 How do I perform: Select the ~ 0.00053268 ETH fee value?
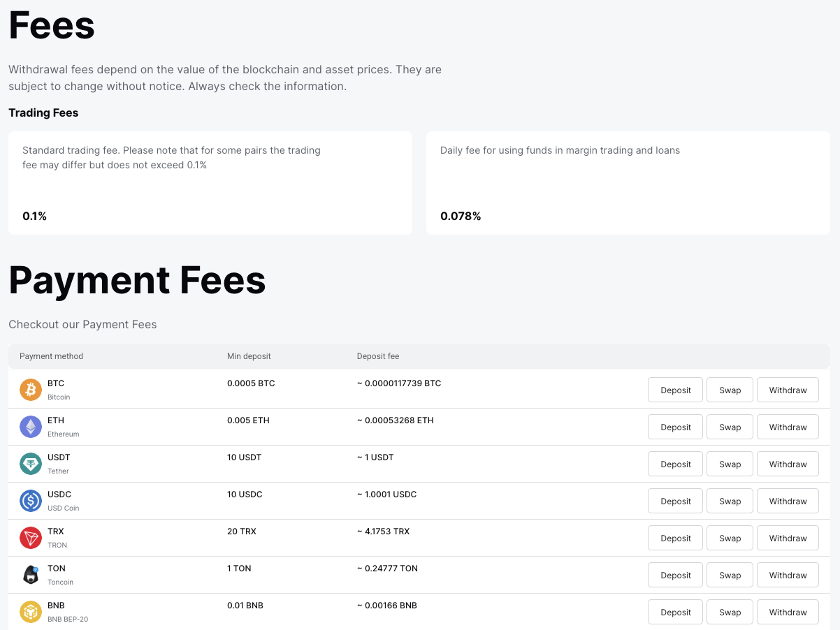[x=395, y=420]
